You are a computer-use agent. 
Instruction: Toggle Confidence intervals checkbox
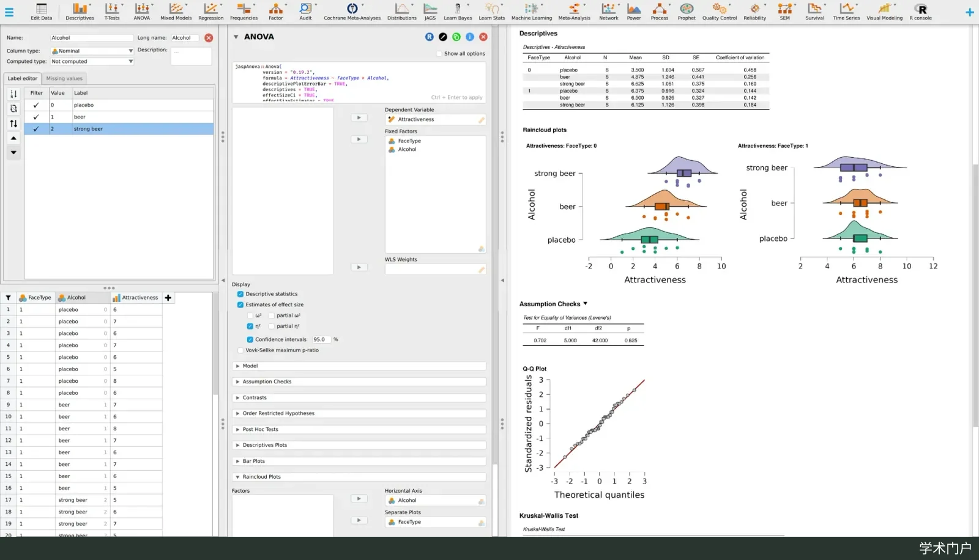250,339
